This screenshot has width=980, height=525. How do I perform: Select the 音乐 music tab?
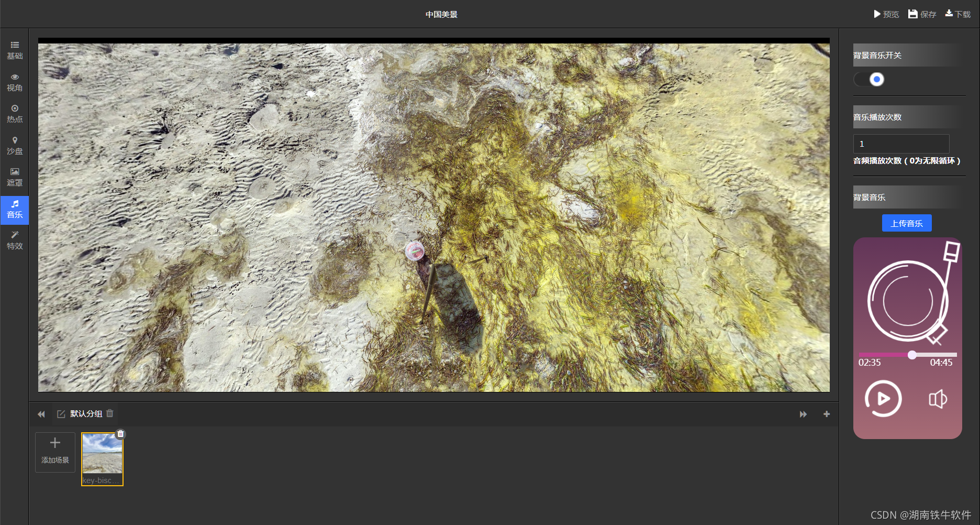pos(15,210)
